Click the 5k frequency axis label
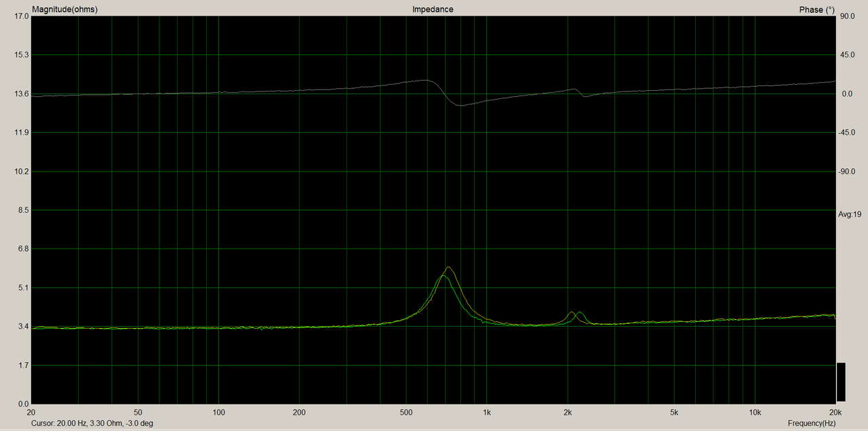Image resolution: width=868 pixels, height=431 pixels. click(675, 412)
